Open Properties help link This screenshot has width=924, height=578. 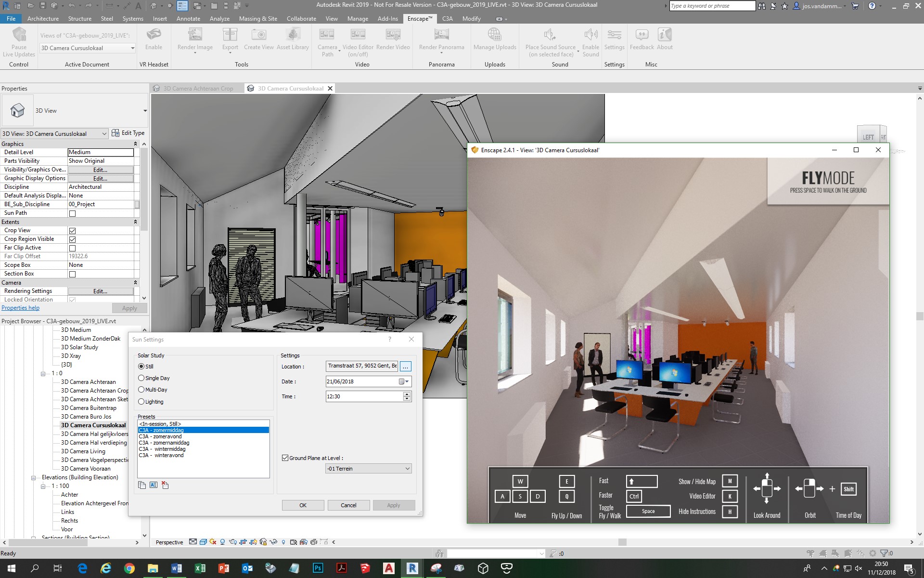pyautogui.click(x=21, y=308)
